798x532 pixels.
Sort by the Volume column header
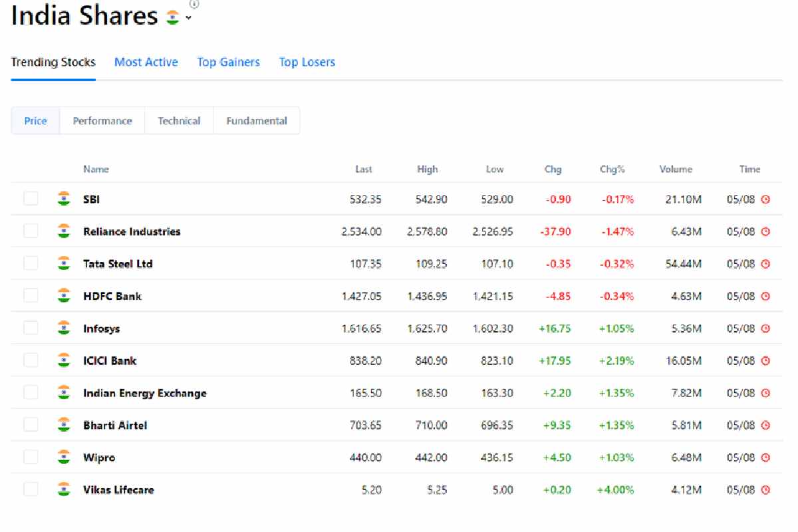point(676,169)
